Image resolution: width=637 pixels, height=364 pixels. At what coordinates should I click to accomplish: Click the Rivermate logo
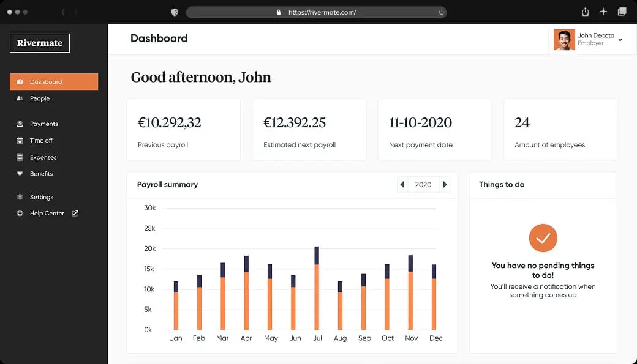coord(40,43)
